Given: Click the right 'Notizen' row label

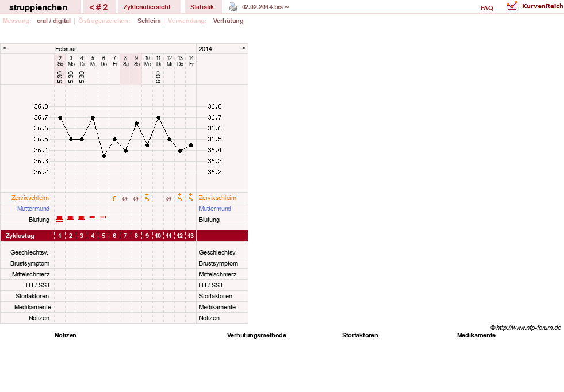Looking at the screenshot, I should (209, 318).
